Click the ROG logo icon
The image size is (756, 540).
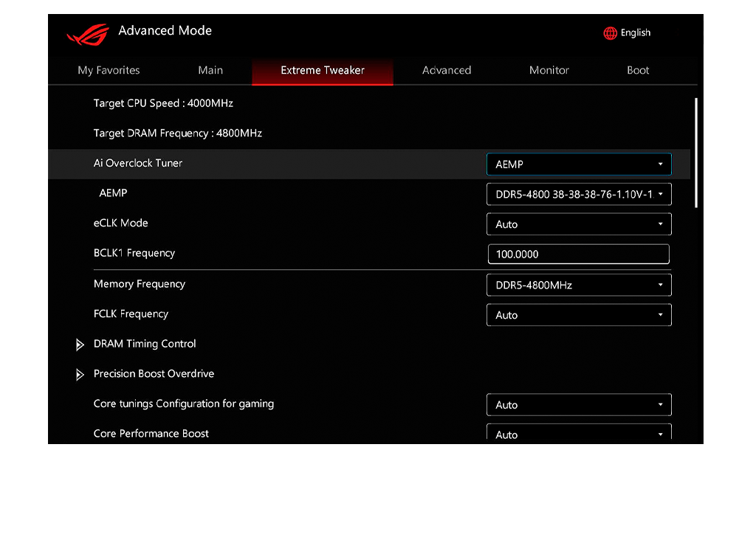(x=87, y=34)
